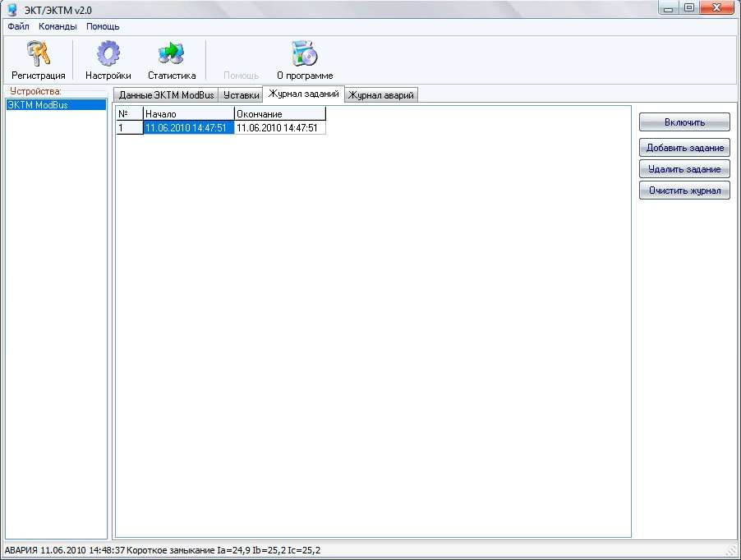Select row number 1 cell
The image size is (741, 560).
130,127
